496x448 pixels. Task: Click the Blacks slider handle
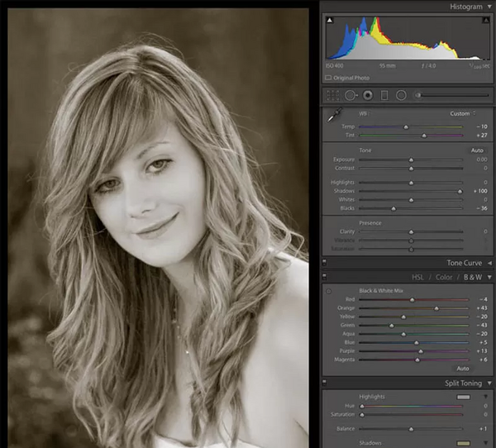click(x=393, y=208)
